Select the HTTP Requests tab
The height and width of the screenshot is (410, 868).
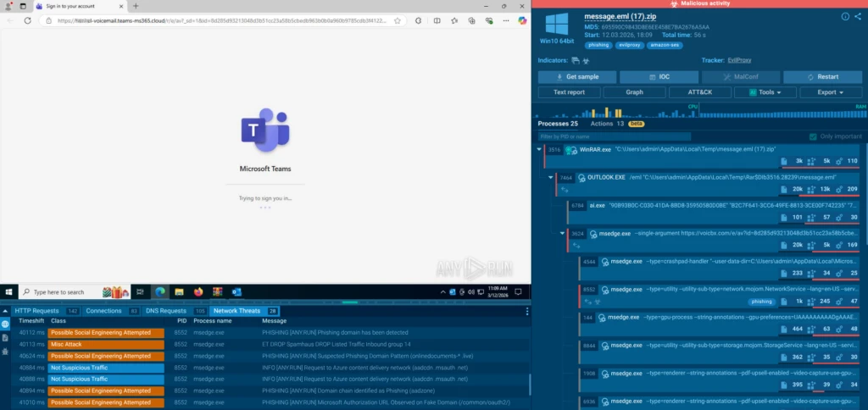coord(36,311)
